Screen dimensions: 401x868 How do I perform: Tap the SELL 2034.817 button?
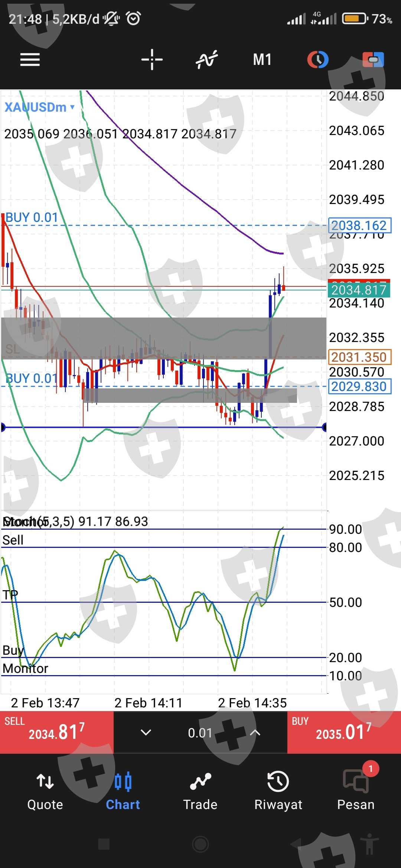(57, 732)
